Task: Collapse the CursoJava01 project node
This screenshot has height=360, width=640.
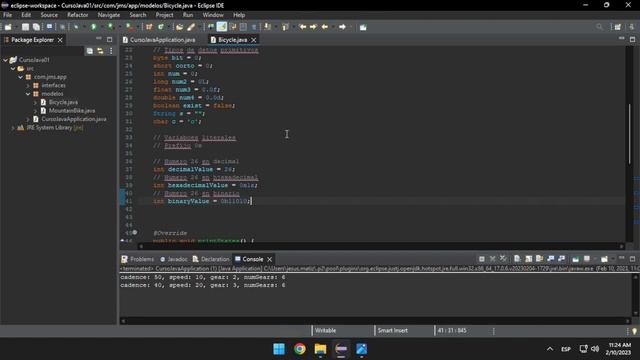Action: 5,60
